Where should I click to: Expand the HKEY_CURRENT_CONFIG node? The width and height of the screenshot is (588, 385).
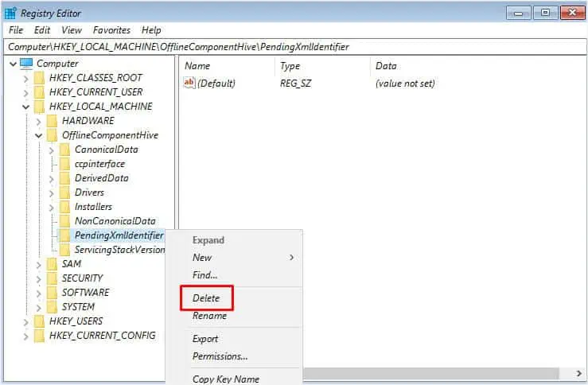pyautogui.click(x=26, y=336)
